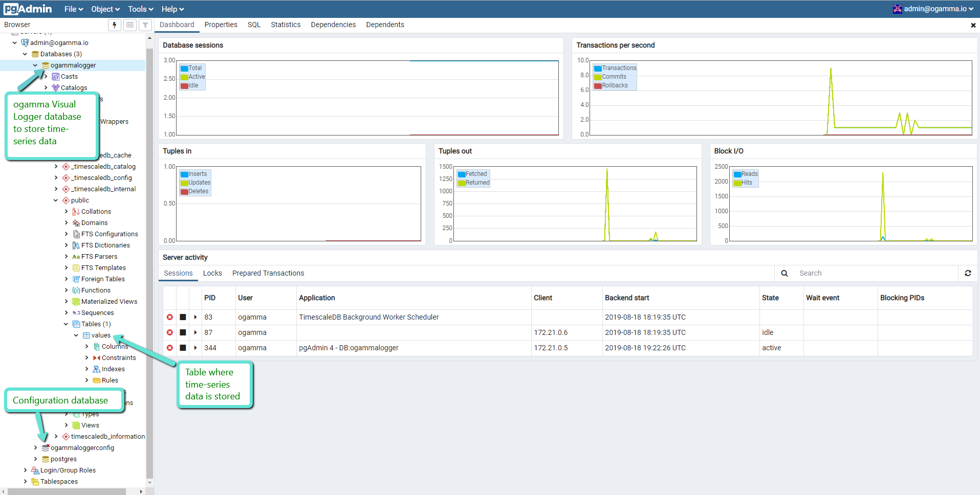Click the Idle legend color swatch
Screen dimensions: 980x495
point(184,85)
